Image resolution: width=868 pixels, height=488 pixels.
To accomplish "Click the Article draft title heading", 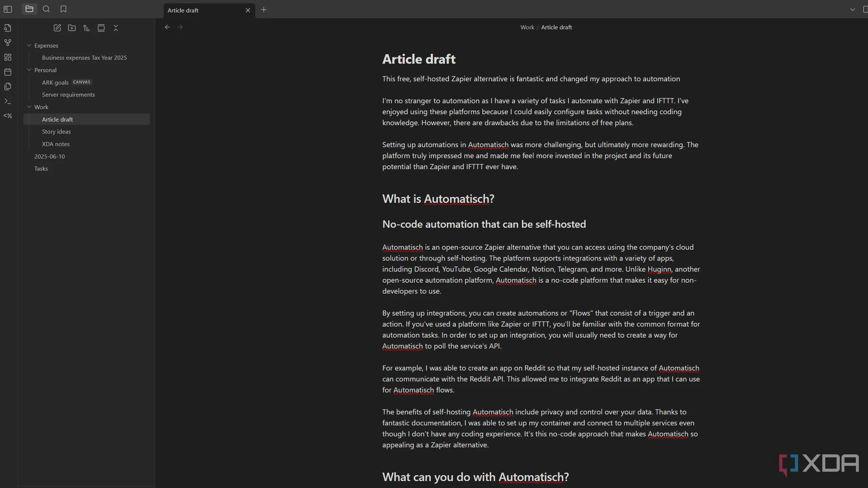I will point(419,59).
